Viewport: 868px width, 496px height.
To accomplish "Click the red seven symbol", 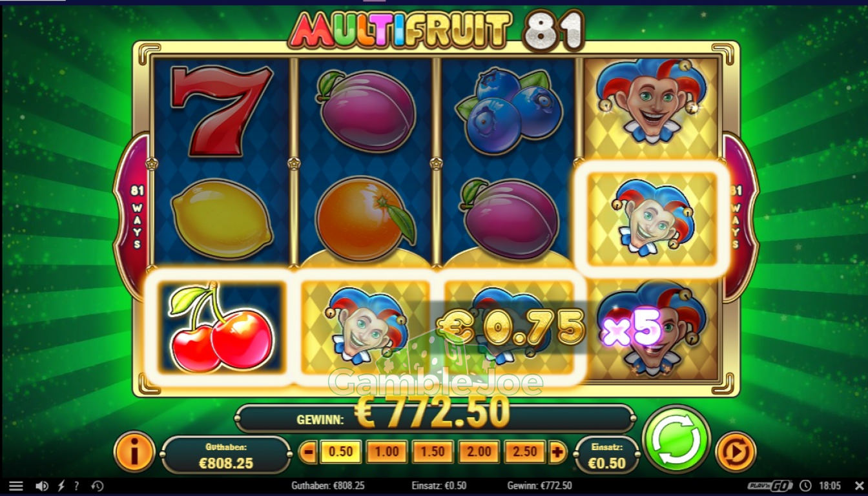I will click(x=222, y=110).
